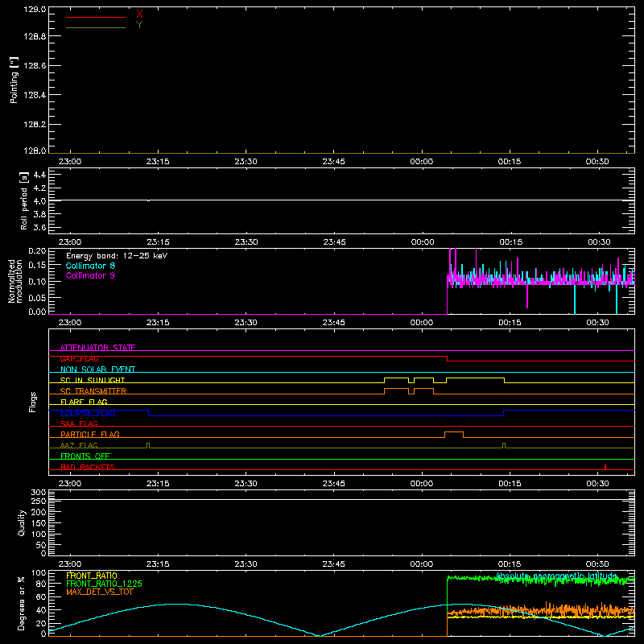Image resolution: width=644 pixels, height=644 pixels.
Task: Click the SC_IN_SUNLIGHT flag label
Action: click(93, 380)
